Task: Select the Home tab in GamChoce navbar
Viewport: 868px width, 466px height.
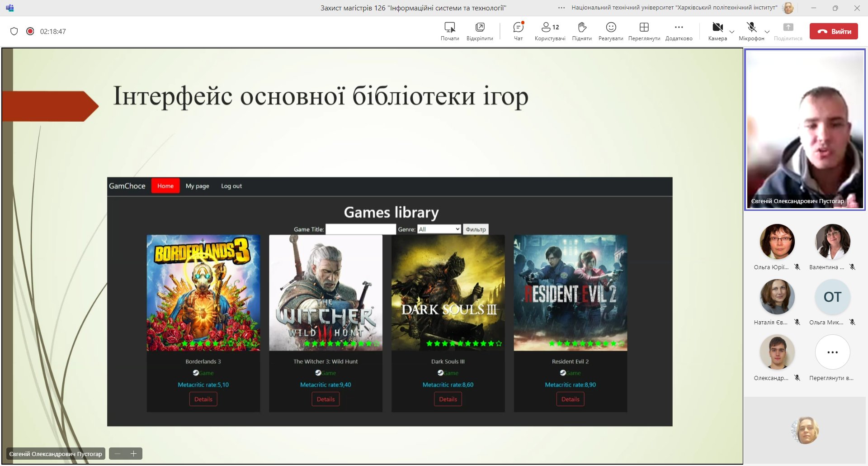Action: [x=165, y=186]
